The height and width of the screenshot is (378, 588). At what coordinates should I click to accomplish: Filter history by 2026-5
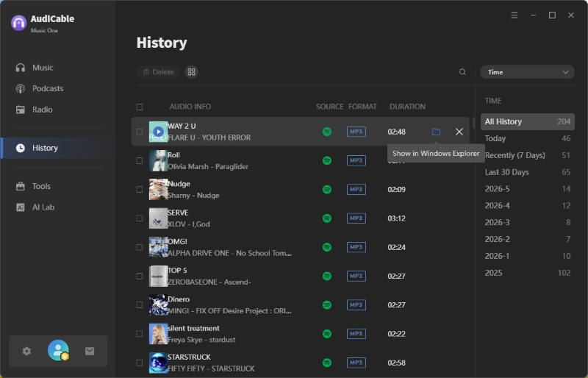(528, 189)
